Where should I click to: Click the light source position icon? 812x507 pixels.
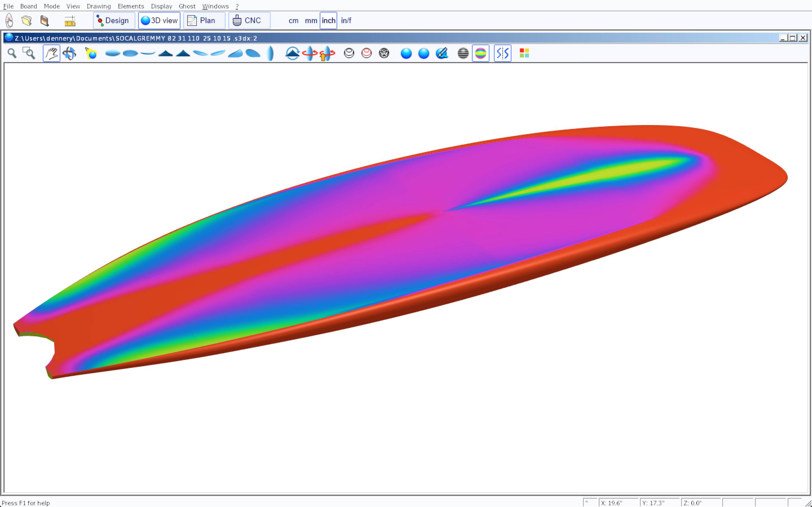(x=91, y=53)
